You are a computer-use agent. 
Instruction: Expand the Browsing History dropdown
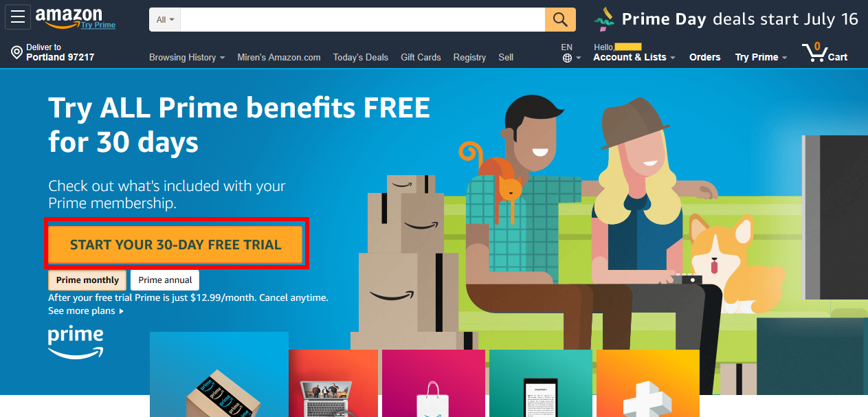tap(187, 58)
